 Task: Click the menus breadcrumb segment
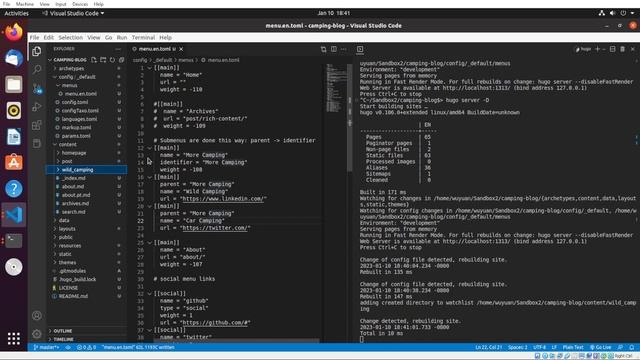point(185,60)
